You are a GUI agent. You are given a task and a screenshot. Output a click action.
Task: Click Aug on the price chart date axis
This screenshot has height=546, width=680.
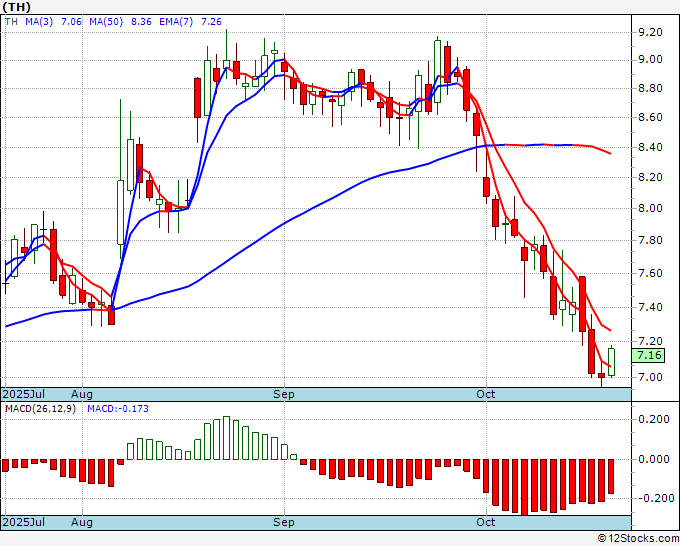tap(82, 394)
